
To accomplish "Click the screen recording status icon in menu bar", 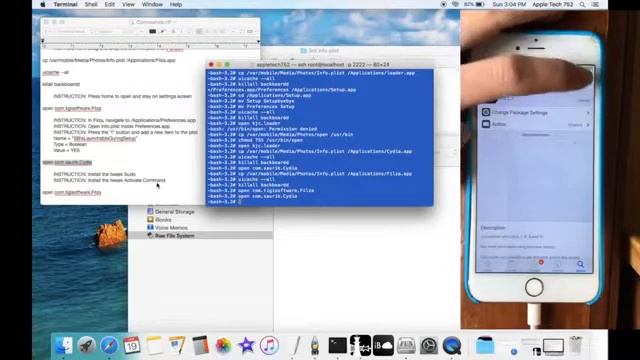I will [443, 4].
